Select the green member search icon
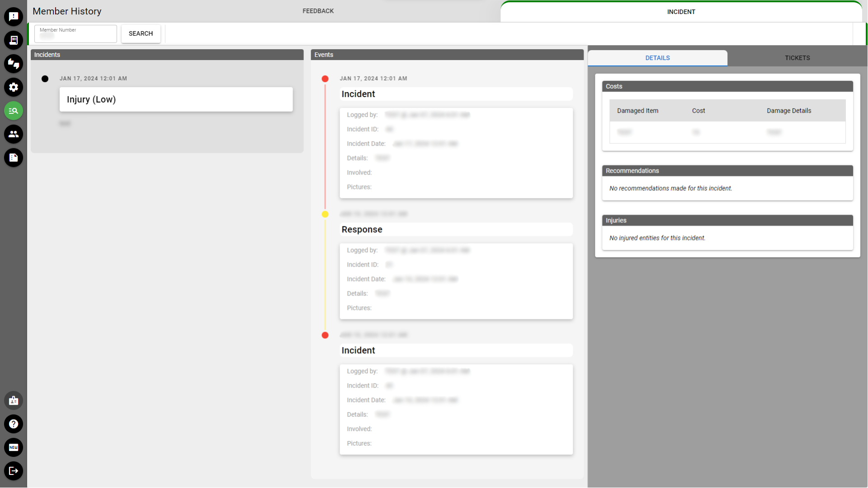The height and width of the screenshot is (488, 868). (x=14, y=111)
